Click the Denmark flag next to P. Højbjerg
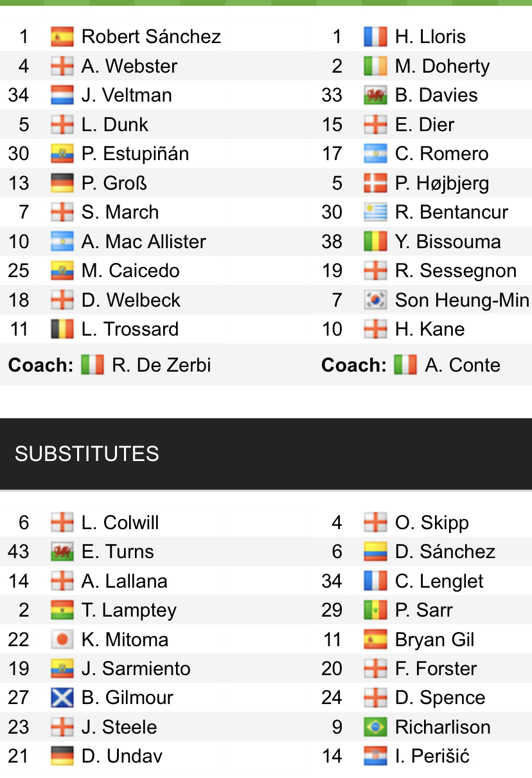The height and width of the screenshot is (778, 532). pyautogui.click(x=375, y=183)
